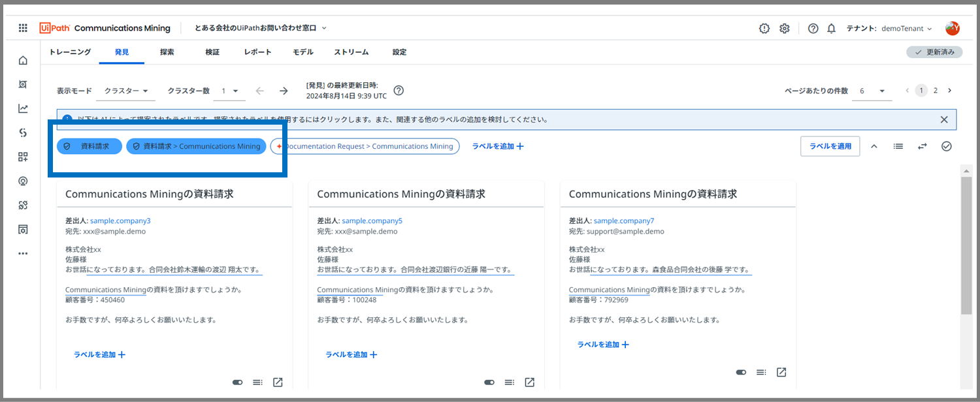Toggle the 資料請求 > Communications Mining label chip

(196, 146)
